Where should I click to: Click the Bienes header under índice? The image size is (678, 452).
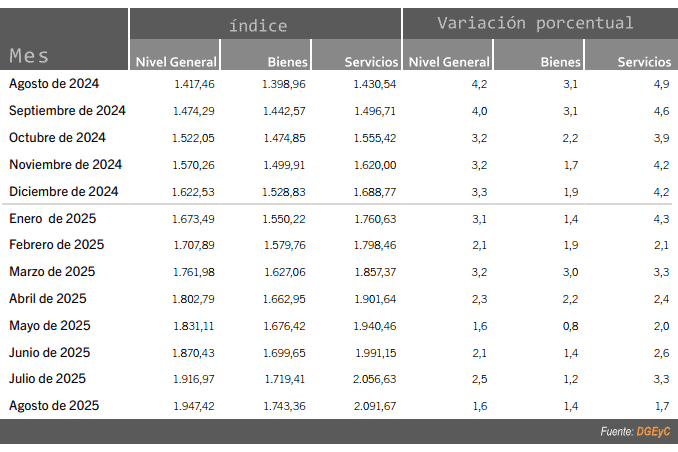point(288,62)
